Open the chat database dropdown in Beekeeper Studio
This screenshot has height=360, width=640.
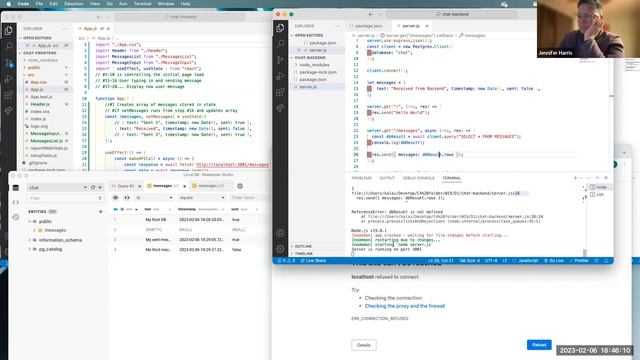(58, 187)
